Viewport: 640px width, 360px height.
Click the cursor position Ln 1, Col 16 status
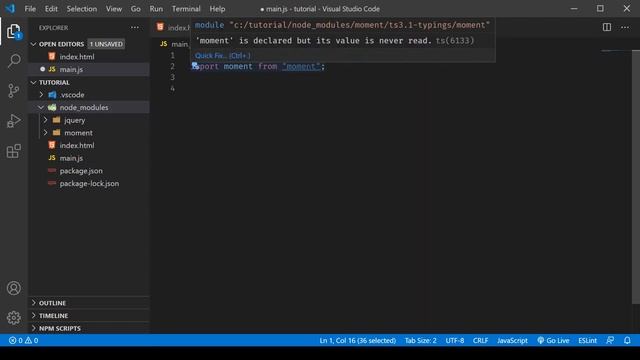click(358, 340)
